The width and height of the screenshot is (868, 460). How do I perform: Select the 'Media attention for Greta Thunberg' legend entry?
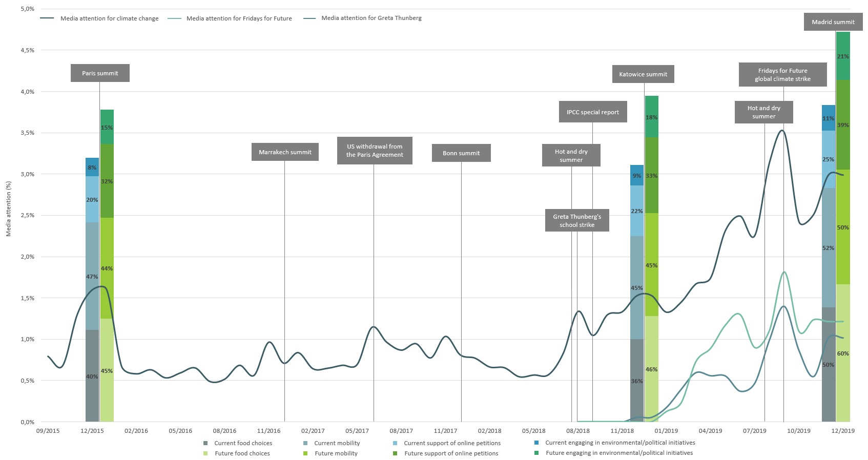(362, 18)
